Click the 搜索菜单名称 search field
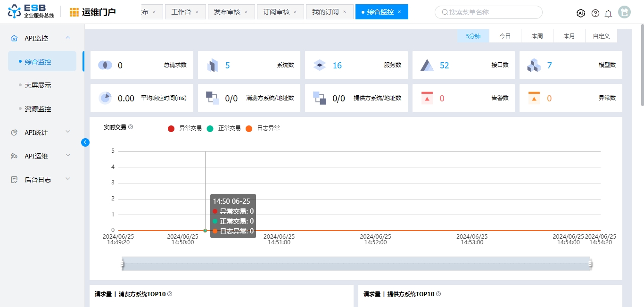Image resolution: width=644 pixels, height=307 pixels. (x=490, y=12)
